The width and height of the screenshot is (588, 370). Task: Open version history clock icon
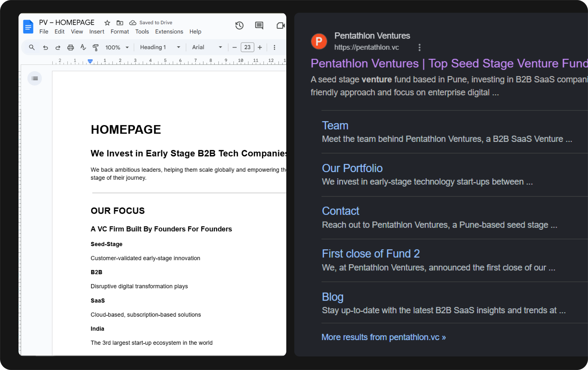point(239,26)
